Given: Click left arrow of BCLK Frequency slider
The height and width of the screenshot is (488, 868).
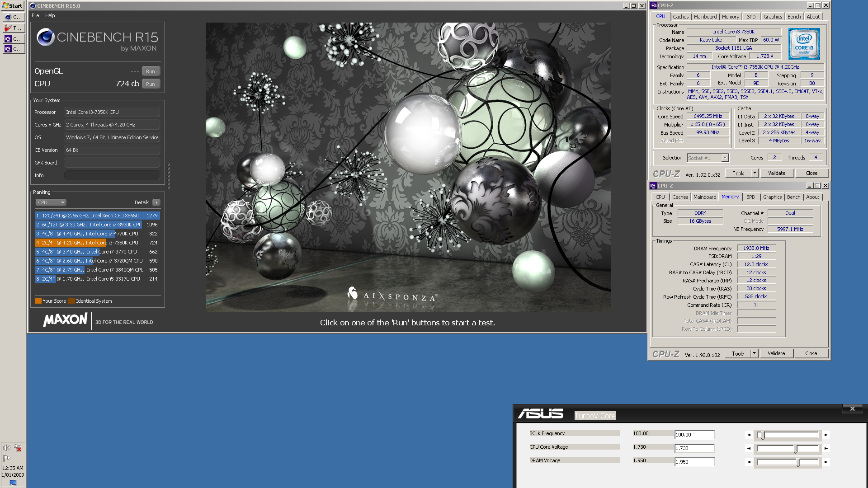Looking at the screenshot, I should pyautogui.click(x=749, y=435).
